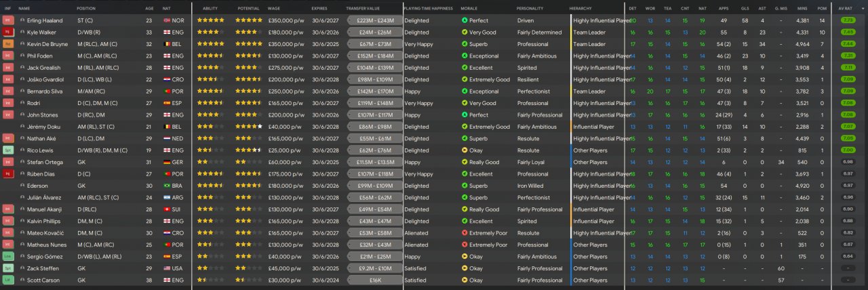Sort by the WAGE column header
Image resolution: width=868 pixels, height=290 pixels.
pyautogui.click(x=274, y=8)
